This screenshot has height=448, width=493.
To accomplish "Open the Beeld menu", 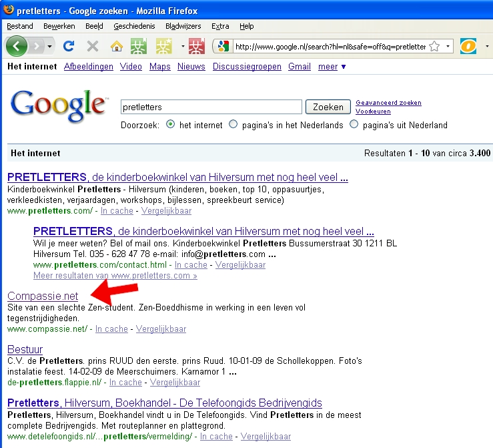I will [94, 26].
